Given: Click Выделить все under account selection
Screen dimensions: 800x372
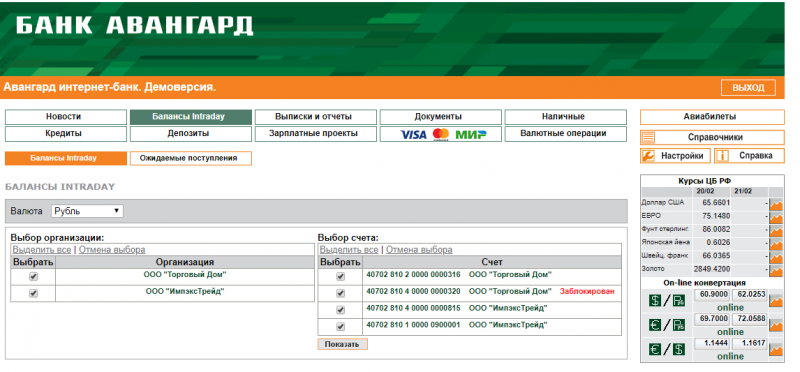Looking at the screenshot, I should [349, 250].
